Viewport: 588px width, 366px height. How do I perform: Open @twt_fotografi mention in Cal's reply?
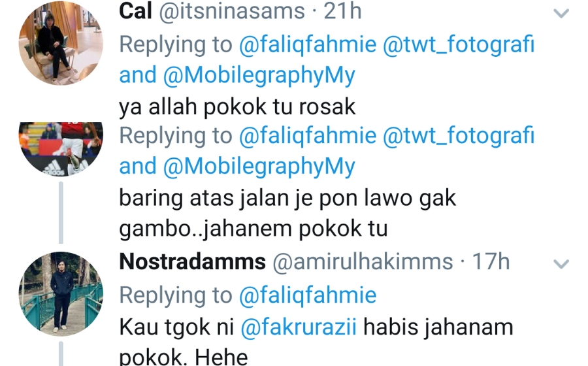tap(459, 45)
